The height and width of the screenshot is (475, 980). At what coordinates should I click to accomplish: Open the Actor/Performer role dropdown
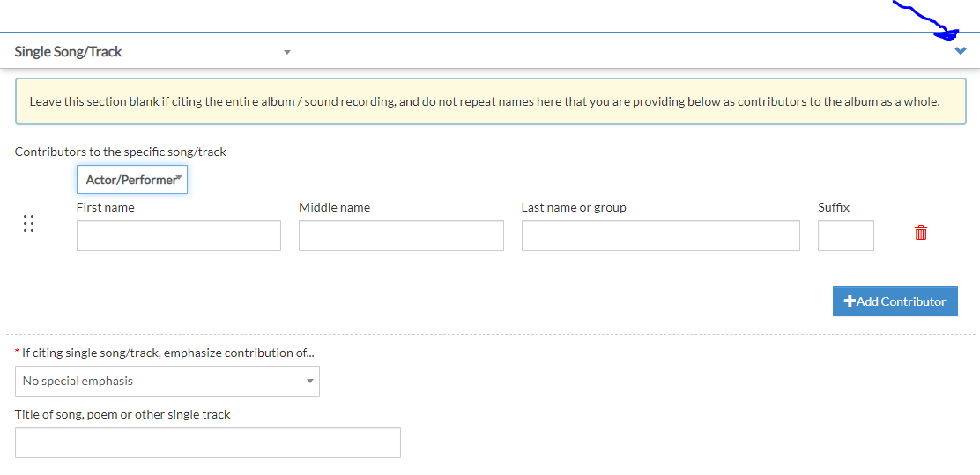point(132,180)
